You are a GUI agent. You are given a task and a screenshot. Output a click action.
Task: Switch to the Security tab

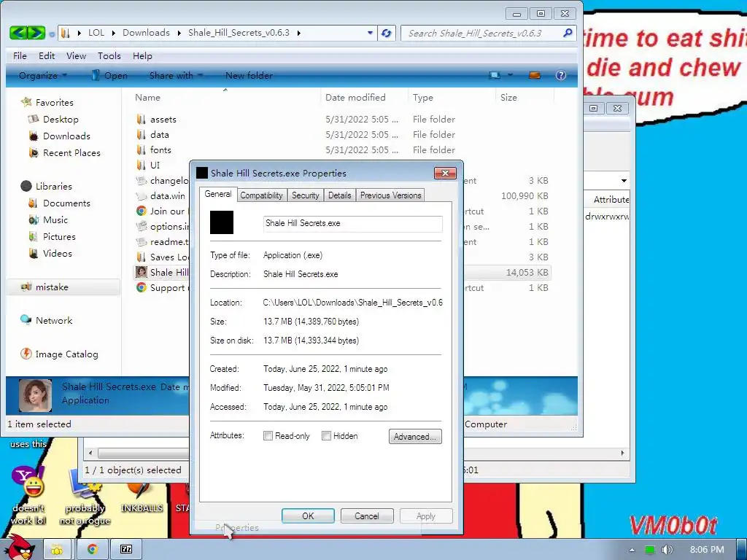(x=306, y=195)
